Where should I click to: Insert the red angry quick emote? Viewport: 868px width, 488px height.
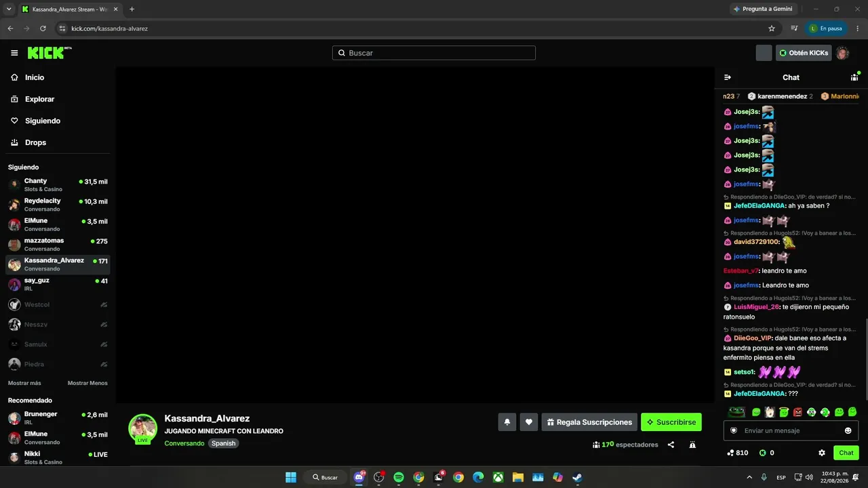(x=797, y=411)
